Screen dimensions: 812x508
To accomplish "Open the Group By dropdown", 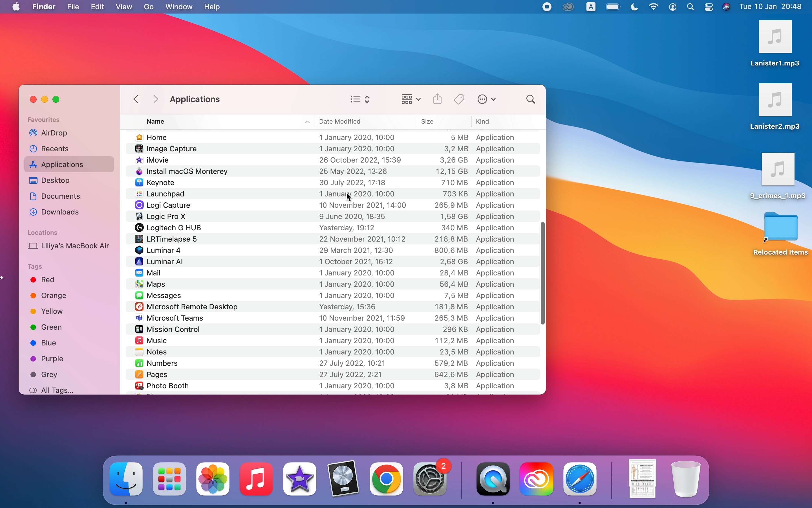I will [411, 99].
